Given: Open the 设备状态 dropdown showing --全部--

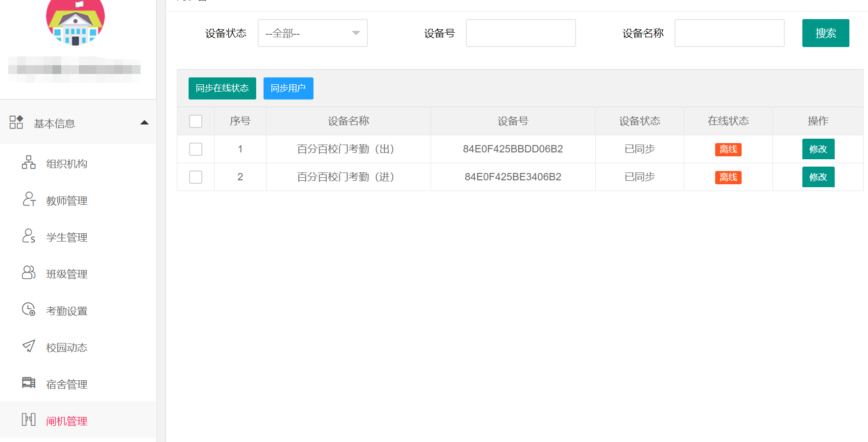Looking at the screenshot, I should point(313,33).
